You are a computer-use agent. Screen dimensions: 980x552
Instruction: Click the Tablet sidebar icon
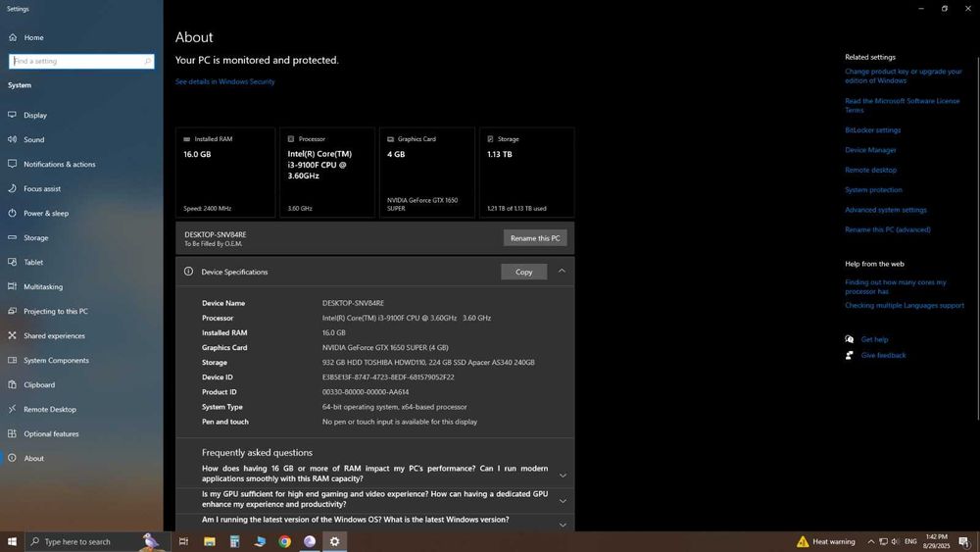(x=12, y=262)
